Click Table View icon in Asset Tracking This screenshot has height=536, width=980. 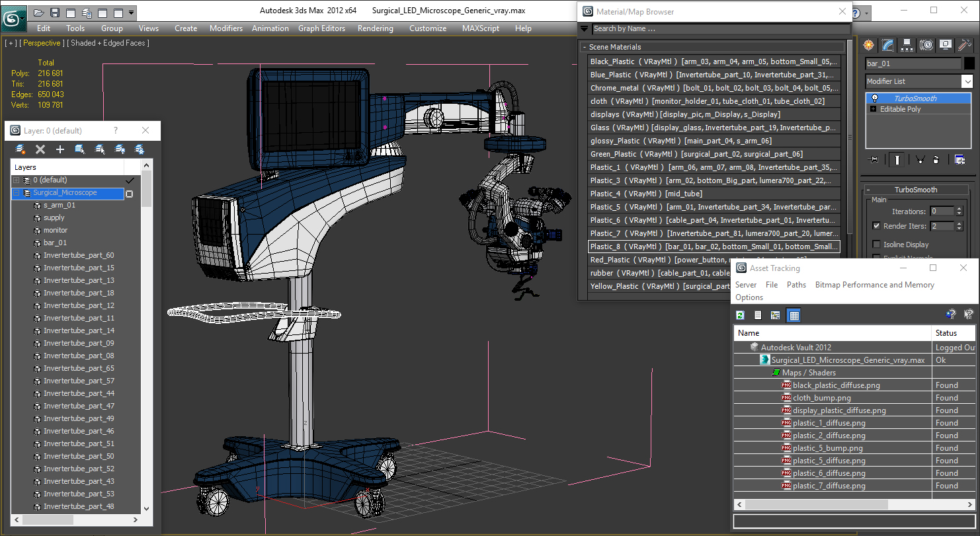pos(794,315)
